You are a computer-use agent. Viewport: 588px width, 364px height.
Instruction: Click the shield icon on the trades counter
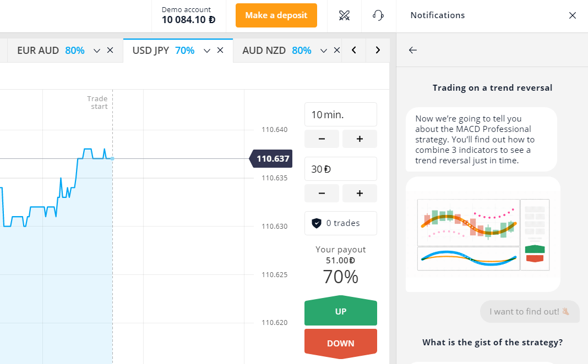pyautogui.click(x=318, y=223)
